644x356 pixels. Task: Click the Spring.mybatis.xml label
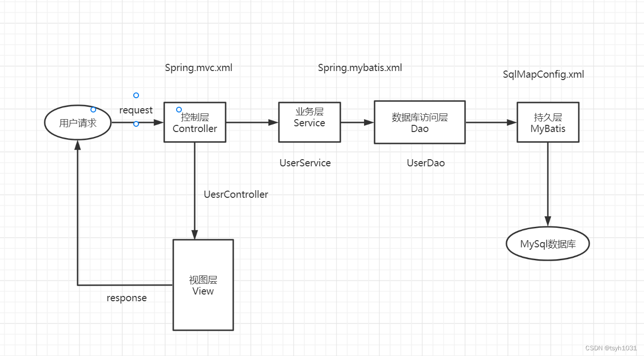(x=360, y=68)
